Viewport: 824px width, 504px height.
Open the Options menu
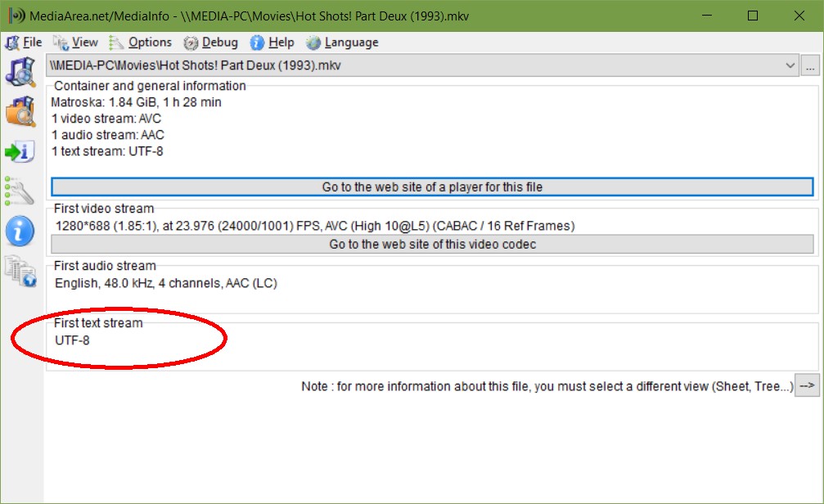point(140,43)
